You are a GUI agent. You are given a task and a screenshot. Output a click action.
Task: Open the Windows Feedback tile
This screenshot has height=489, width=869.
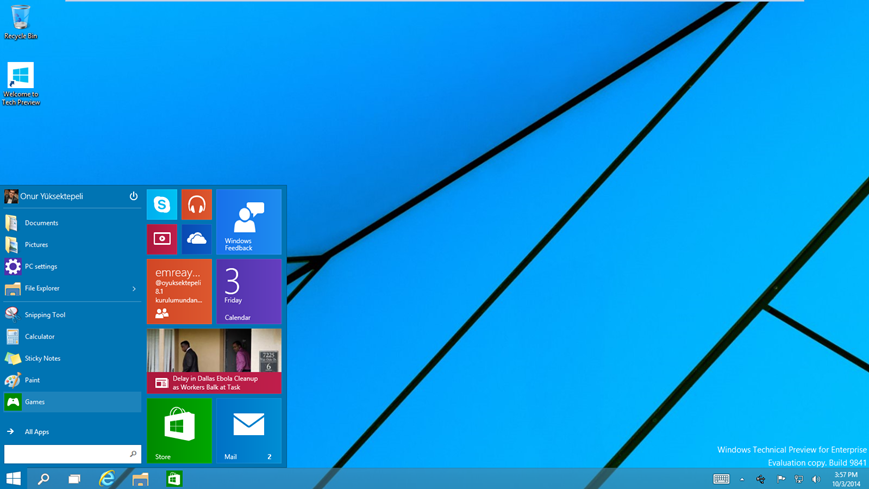[248, 222]
